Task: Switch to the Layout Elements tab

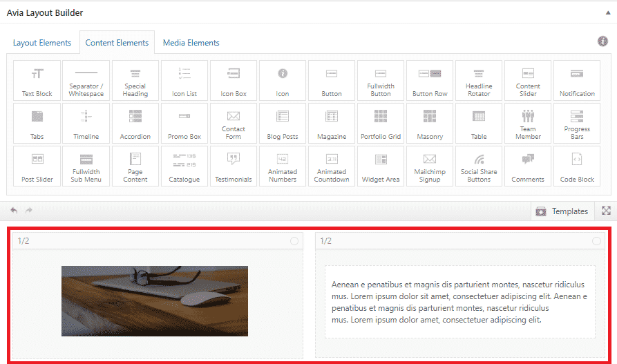Action: 42,43
